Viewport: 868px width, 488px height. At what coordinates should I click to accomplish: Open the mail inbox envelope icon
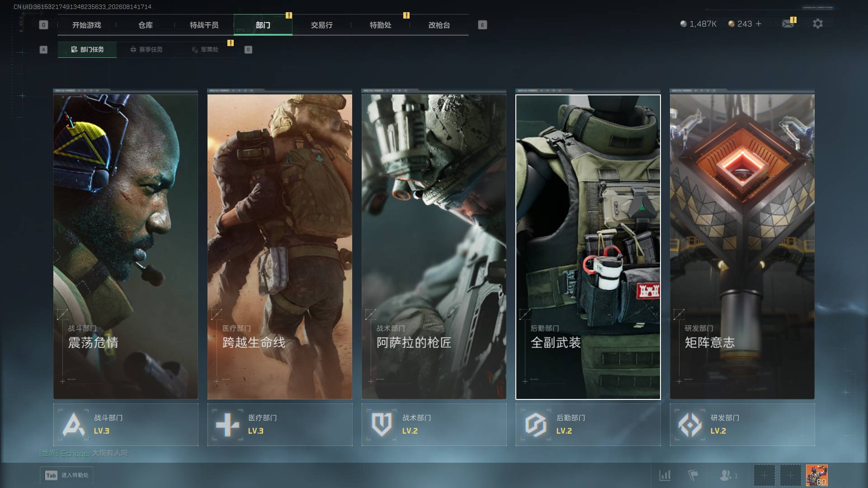pos(788,23)
